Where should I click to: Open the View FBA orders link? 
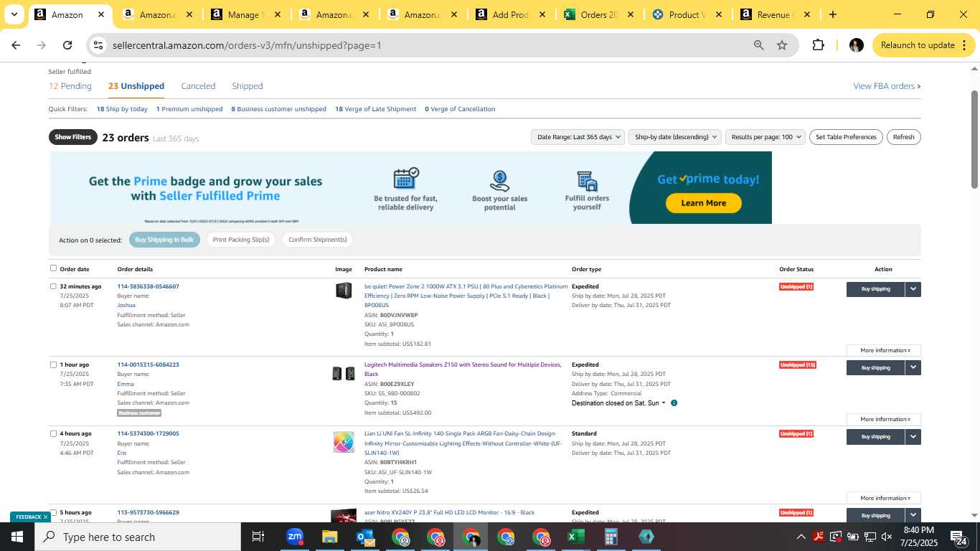887,86
